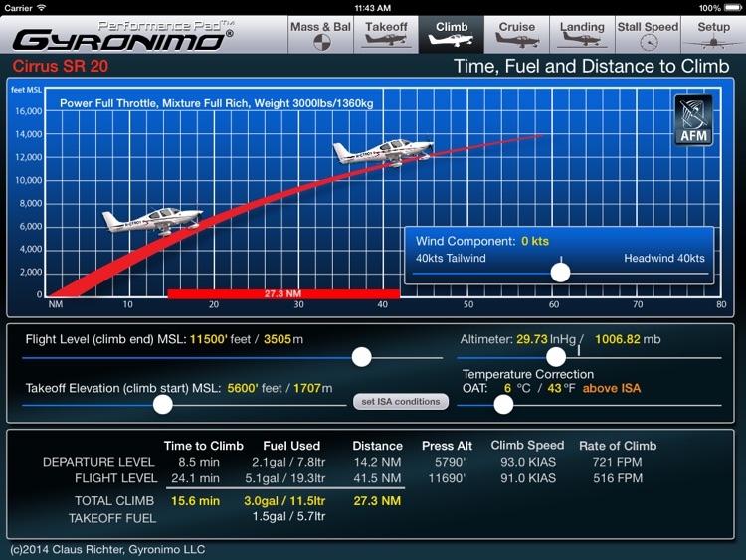Screen dimensions: 746x560
Task: Switch to the Takeoff tab
Action: 386,34
